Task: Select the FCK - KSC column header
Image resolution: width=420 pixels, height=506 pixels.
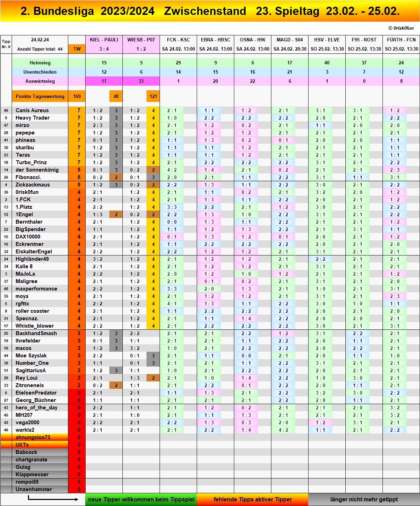Action: pos(178,40)
